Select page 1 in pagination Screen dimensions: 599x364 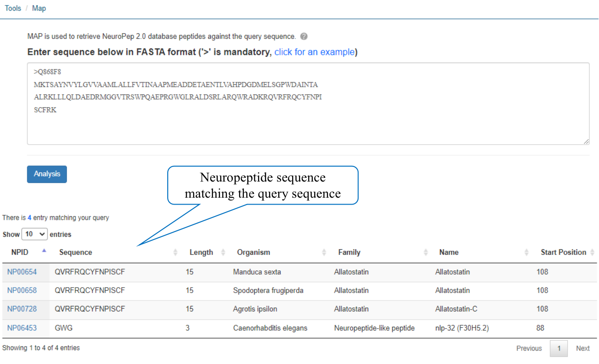click(x=559, y=348)
